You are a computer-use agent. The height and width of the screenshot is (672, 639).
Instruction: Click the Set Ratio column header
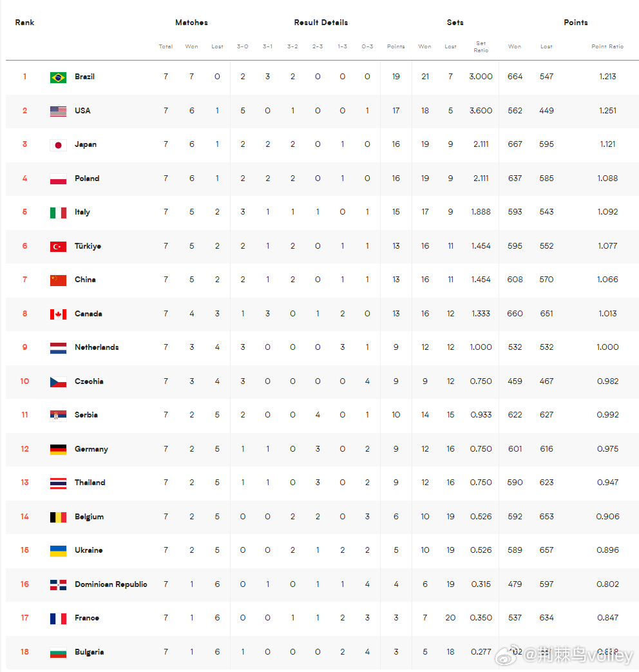481,47
